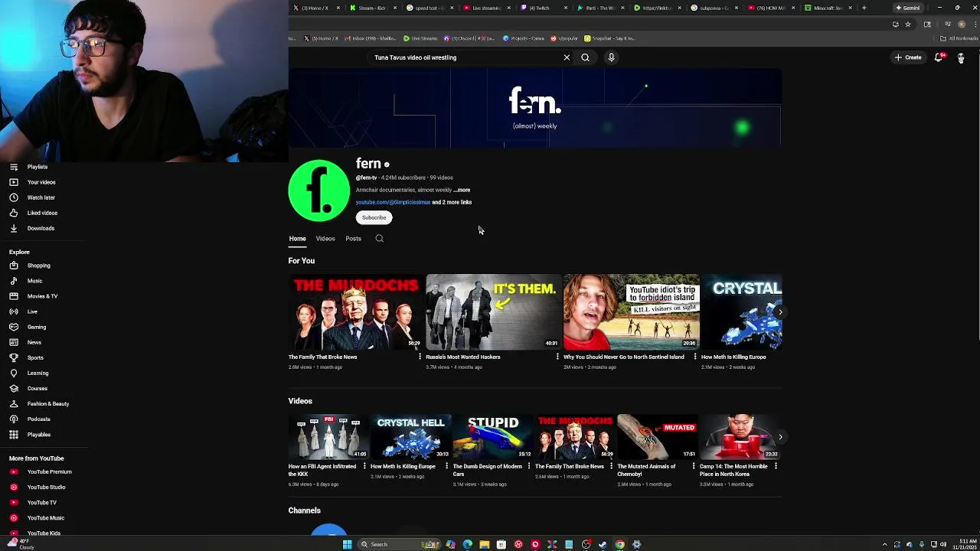Play Camp 14 North Korea video thumbnail
Screen dimensions: 980x551
[740, 437]
